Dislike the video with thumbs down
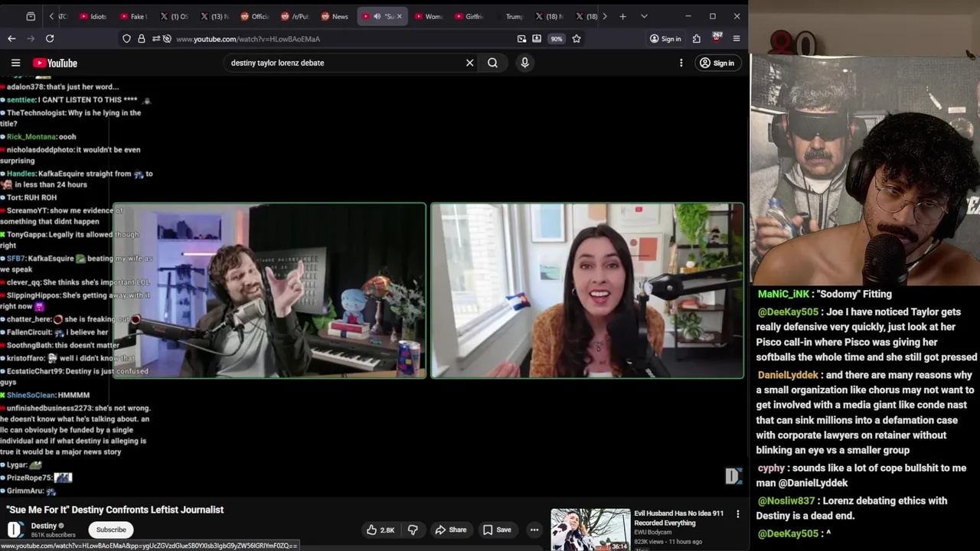 [413, 530]
